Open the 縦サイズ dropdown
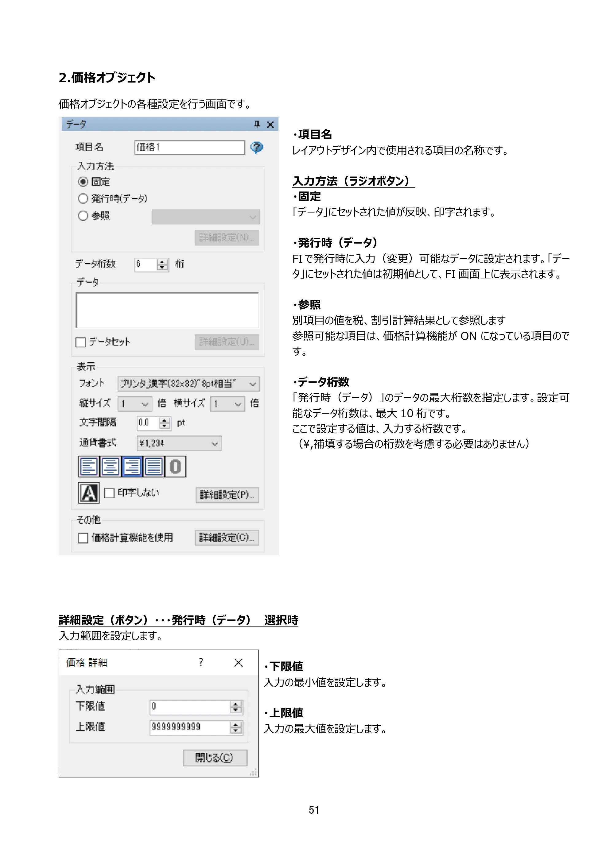Screen dimensions: 614x868 pos(135,404)
